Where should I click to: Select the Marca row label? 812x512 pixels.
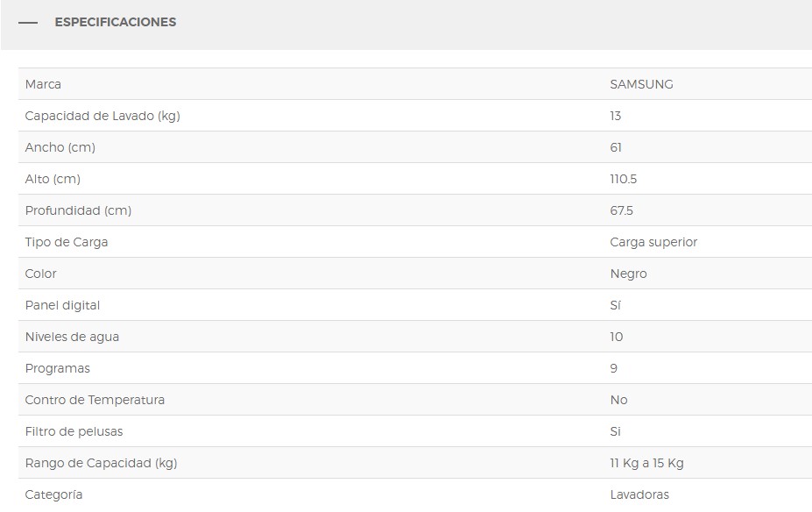tap(43, 84)
